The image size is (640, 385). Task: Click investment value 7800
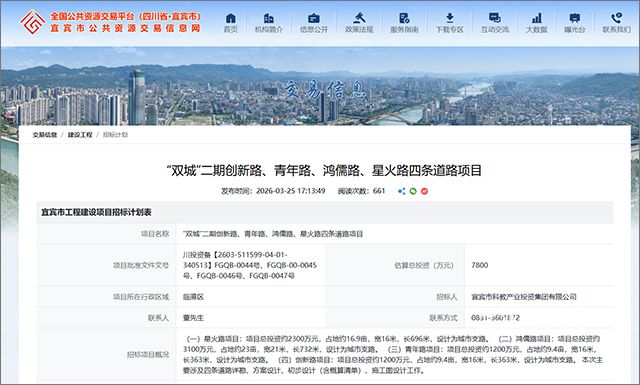point(480,265)
